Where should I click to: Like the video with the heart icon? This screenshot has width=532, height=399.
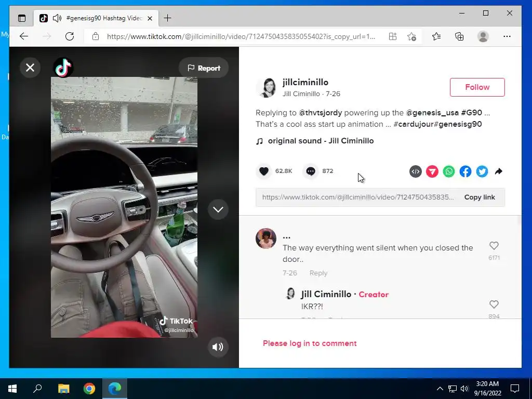(x=263, y=171)
